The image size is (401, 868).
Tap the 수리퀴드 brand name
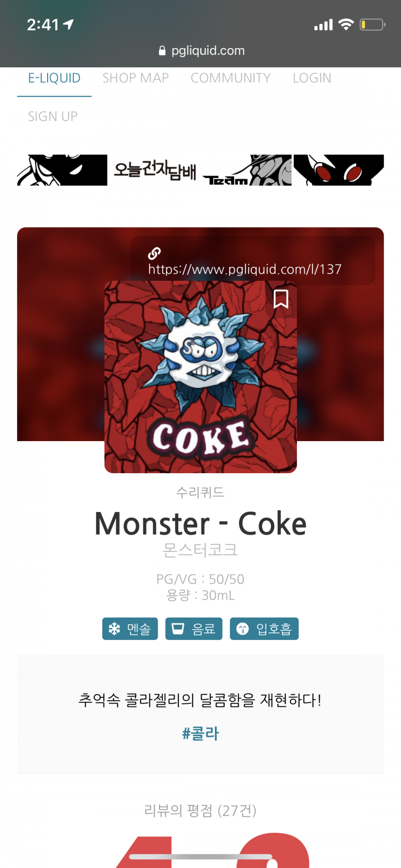(x=200, y=492)
